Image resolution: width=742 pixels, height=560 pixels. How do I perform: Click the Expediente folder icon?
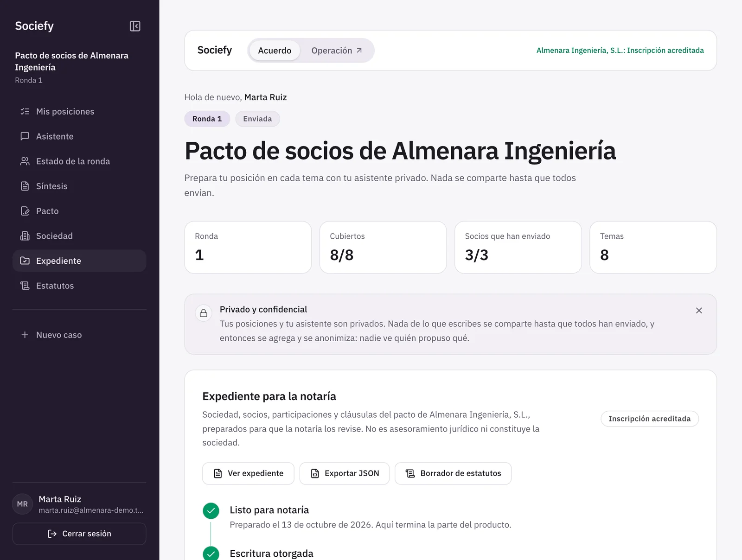[x=25, y=261]
